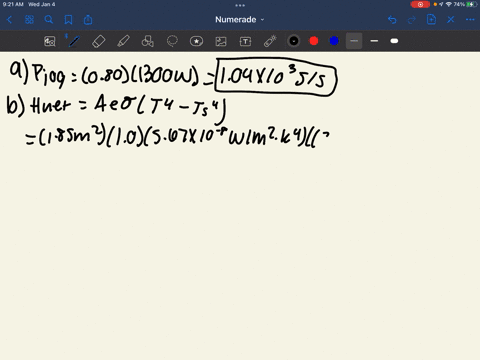Choose the blue pen color
The width and height of the screenshot is (480, 360).
(x=334, y=41)
